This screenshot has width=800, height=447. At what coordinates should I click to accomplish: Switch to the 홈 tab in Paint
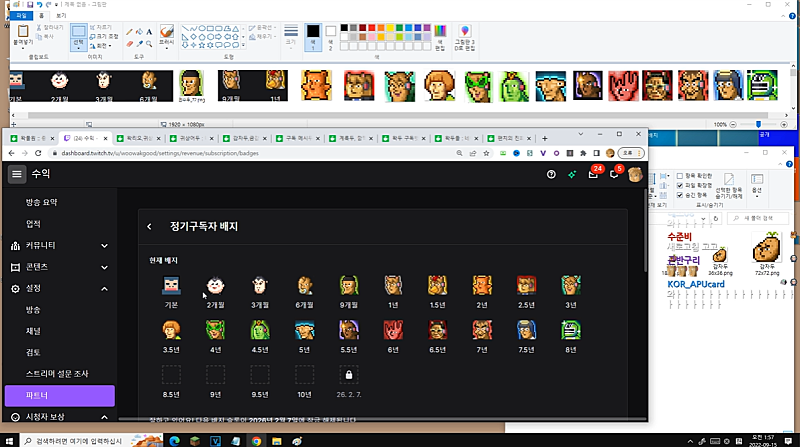tap(42, 16)
